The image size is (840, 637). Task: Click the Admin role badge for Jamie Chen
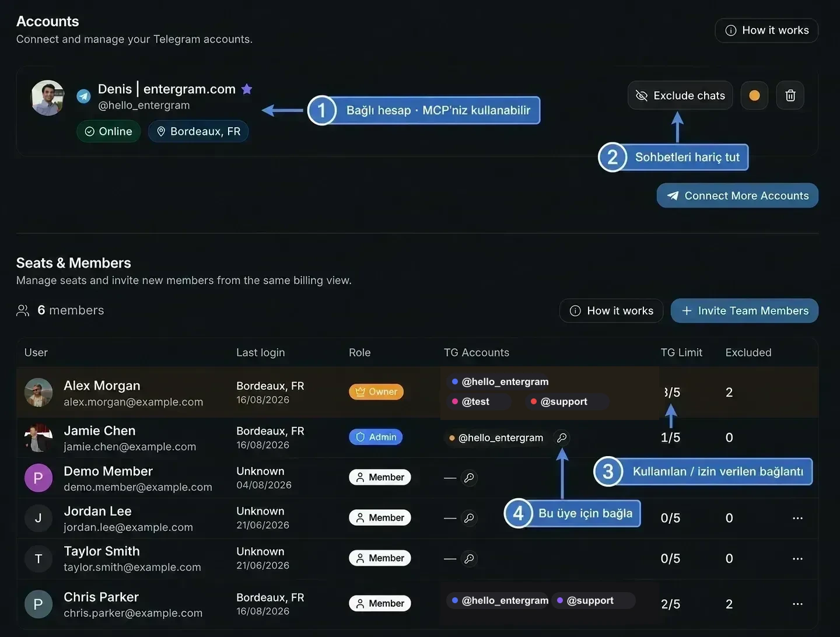[376, 437]
